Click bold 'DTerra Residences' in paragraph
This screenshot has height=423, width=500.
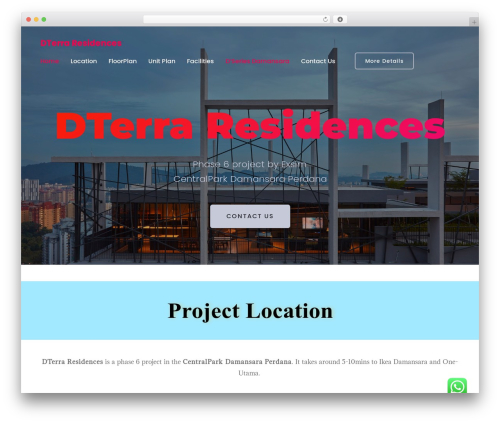[72, 362]
